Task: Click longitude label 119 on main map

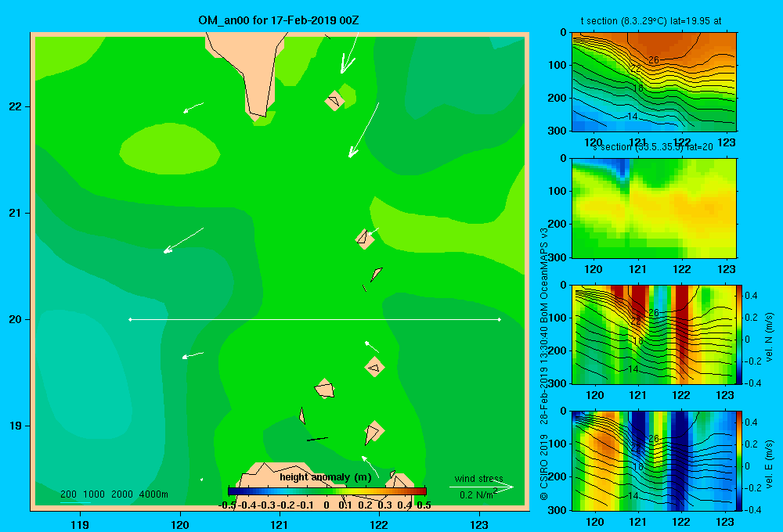Action: [80, 524]
